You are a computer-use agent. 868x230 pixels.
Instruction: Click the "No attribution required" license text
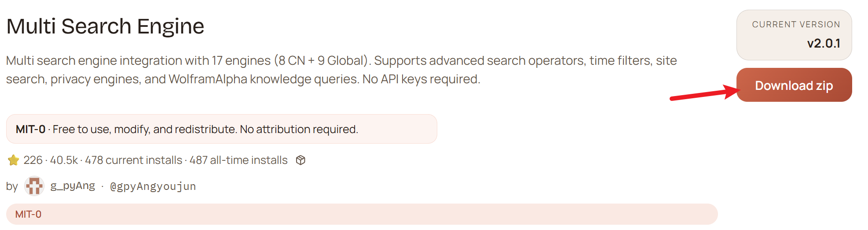point(299,129)
